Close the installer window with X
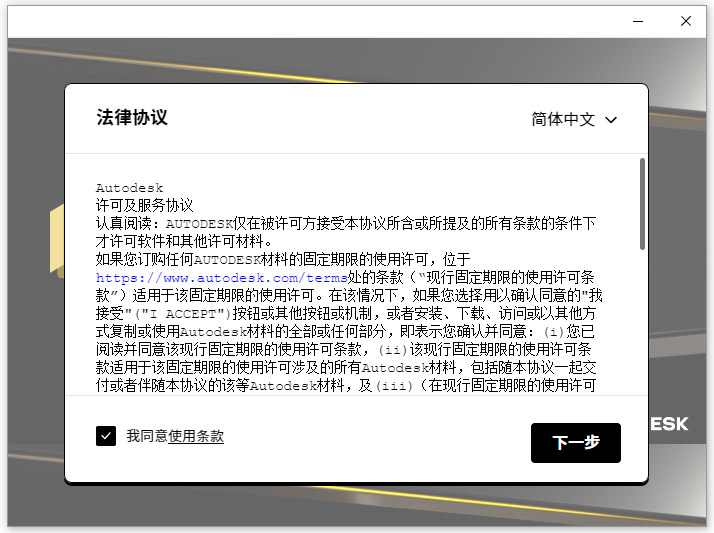Screen dimensions: 714x533 coord(686,20)
